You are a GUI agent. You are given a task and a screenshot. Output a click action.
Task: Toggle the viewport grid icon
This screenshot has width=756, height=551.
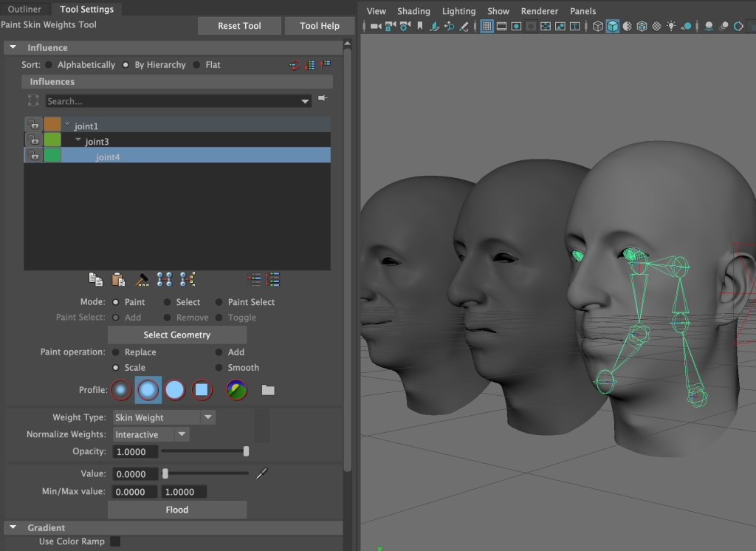point(487,27)
